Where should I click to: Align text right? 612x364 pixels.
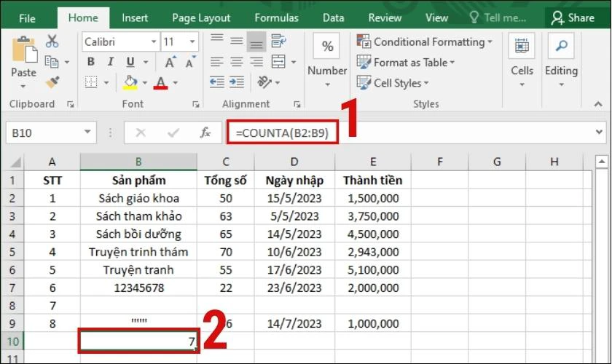tap(256, 62)
